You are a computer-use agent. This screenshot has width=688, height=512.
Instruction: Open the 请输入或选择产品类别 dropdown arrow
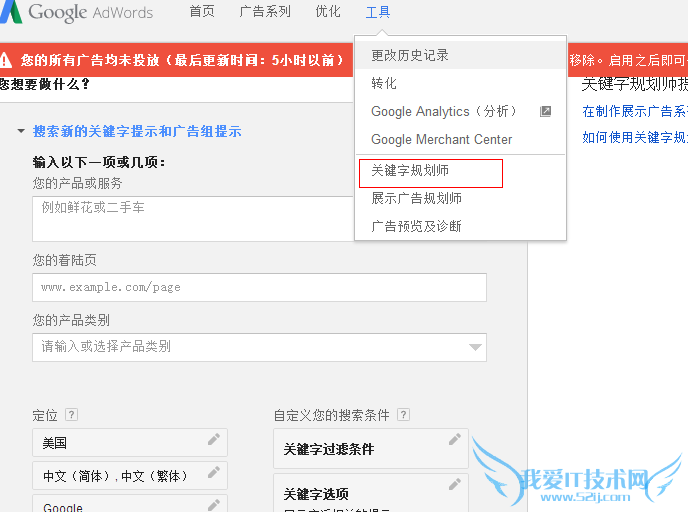[475, 347]
